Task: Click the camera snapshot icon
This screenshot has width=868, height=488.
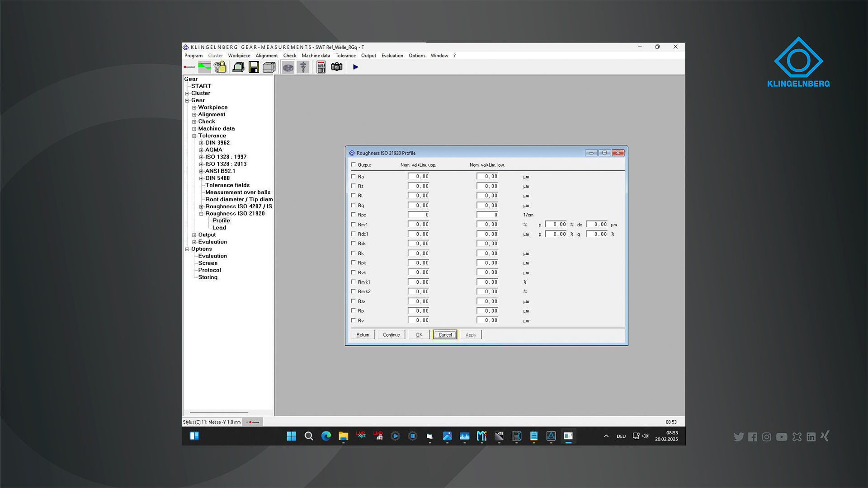Action: click(x=337, y=67)
